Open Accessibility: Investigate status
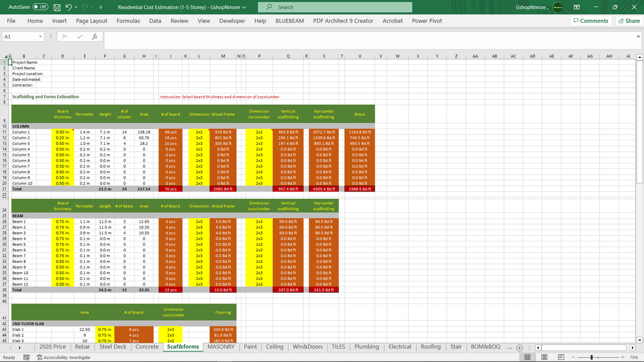Viewport: 644px width, 362px height. point(63,357)
